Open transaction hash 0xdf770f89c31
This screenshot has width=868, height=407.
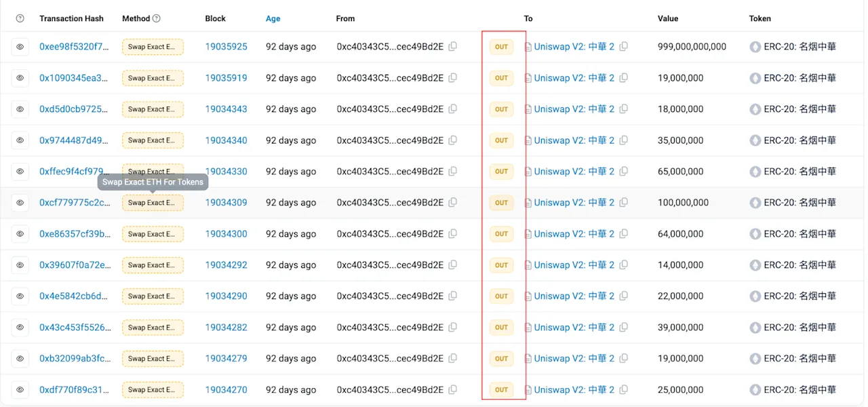(74, 390)
